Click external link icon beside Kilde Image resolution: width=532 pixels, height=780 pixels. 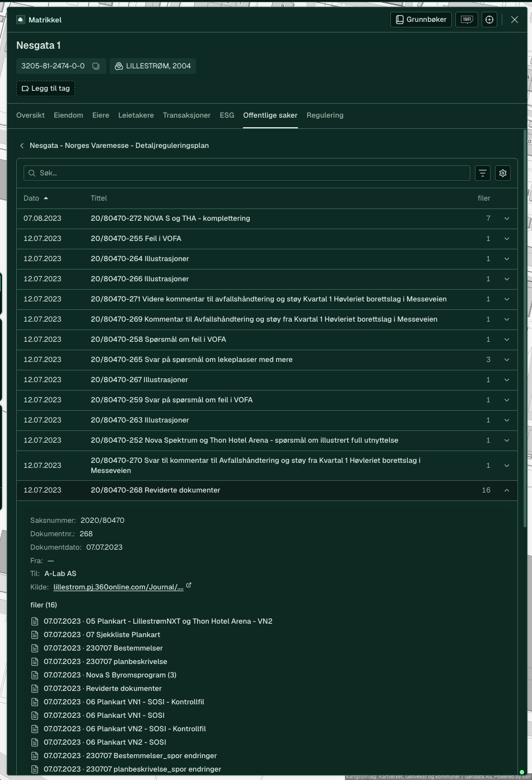click(189, 586)
